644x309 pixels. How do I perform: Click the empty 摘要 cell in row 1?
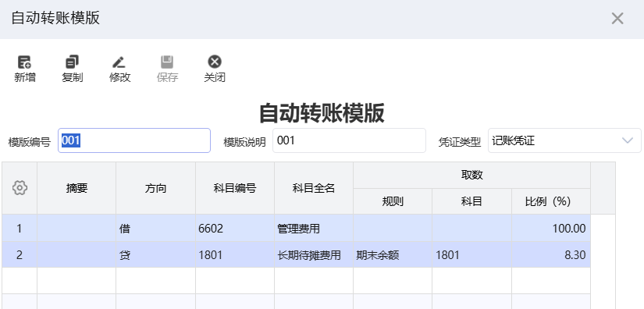coord(76,228)
